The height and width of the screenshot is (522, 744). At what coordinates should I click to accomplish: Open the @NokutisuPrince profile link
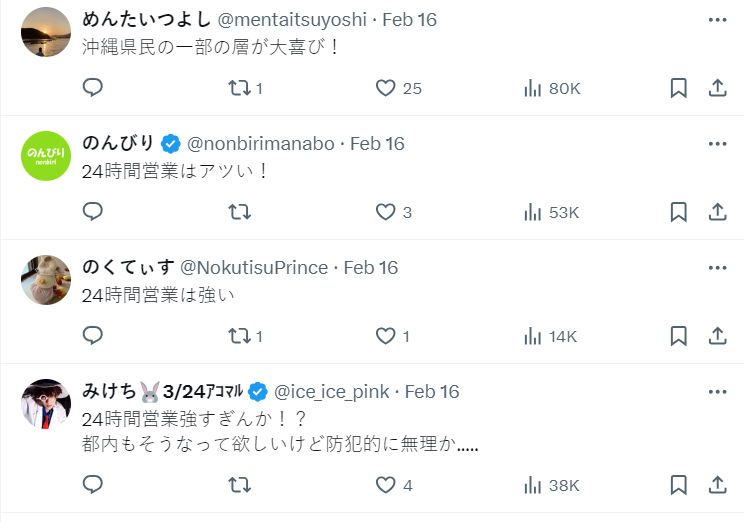tap(254, 268)
